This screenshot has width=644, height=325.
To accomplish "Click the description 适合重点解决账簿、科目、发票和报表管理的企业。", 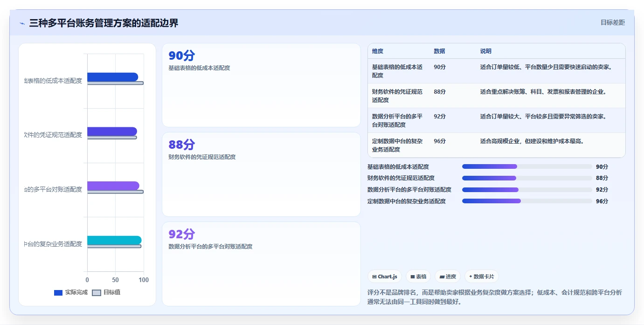I will coord(543,92).
